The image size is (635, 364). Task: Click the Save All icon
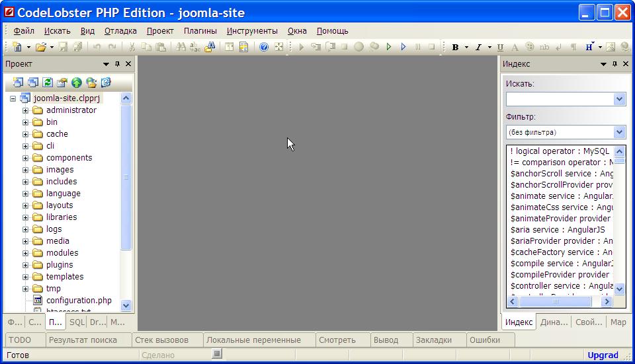pos(78,47)
